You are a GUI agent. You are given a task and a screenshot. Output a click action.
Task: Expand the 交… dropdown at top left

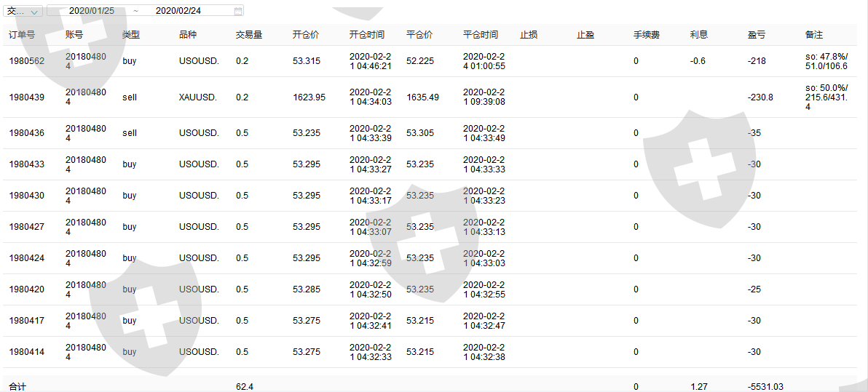tap(23, 11)
